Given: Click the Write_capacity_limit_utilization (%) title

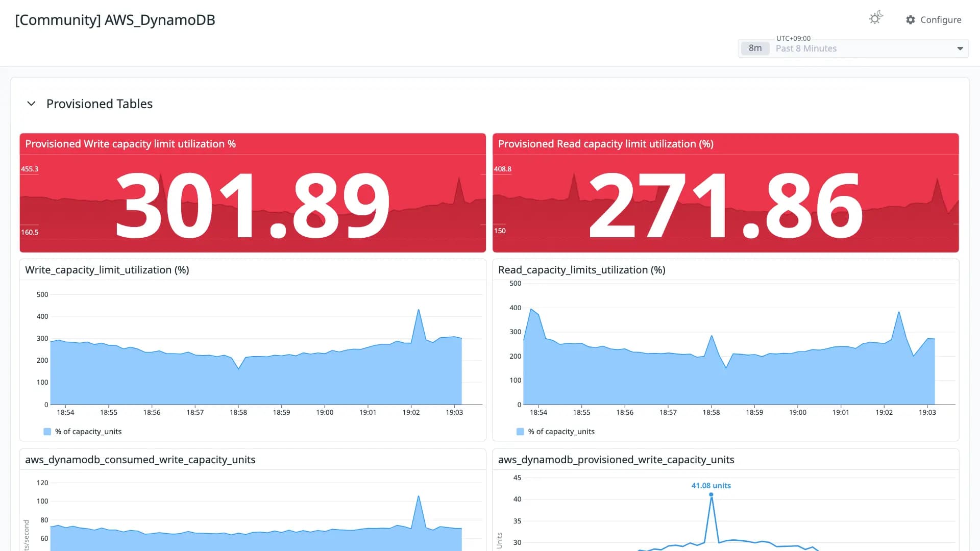Looking at the screenshot, I should tap(107, 270).
